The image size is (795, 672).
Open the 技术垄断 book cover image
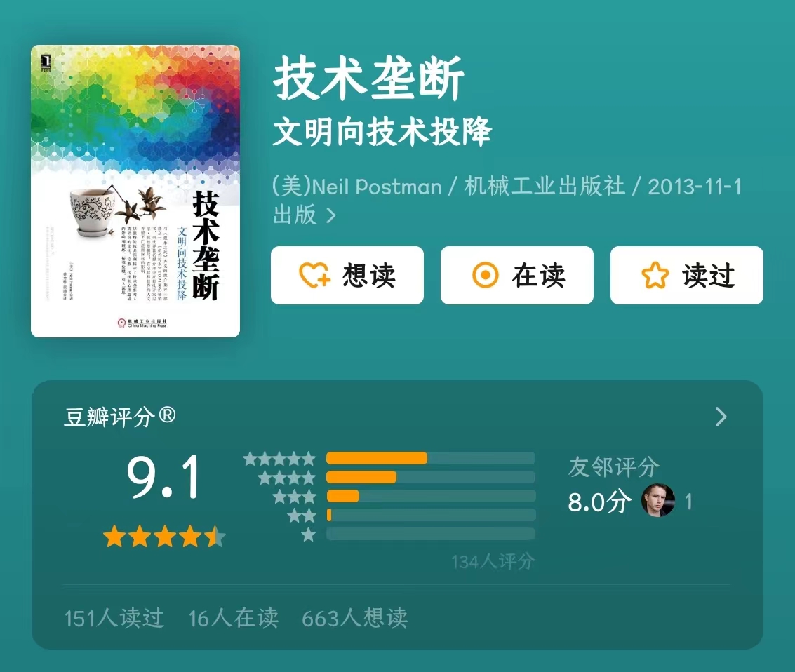(x=135, y=191)
